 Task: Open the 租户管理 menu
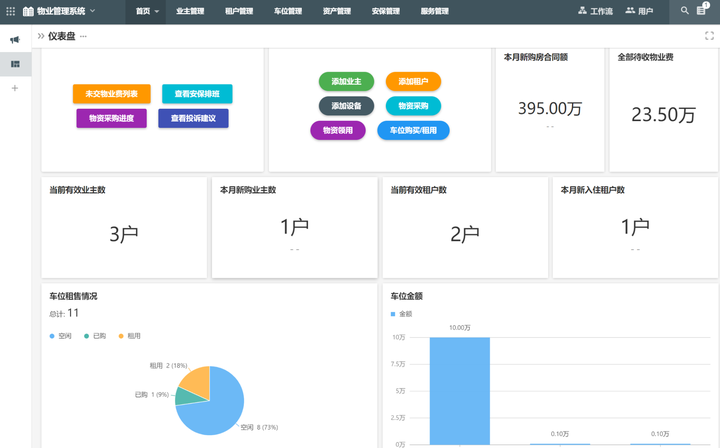point(239,11)
